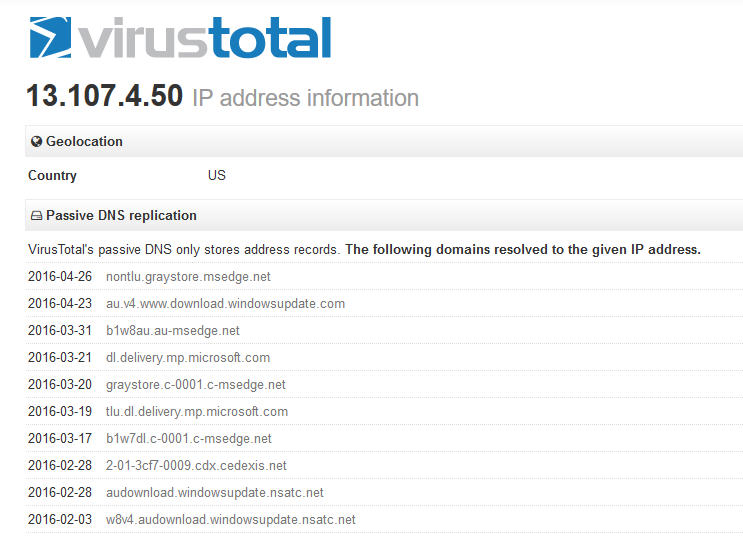Image resolution: width=743 pixels, height=541 pixels.
Task: Open the nontlu.graystore.msedge.net domain link
Action: pos(188,277)
